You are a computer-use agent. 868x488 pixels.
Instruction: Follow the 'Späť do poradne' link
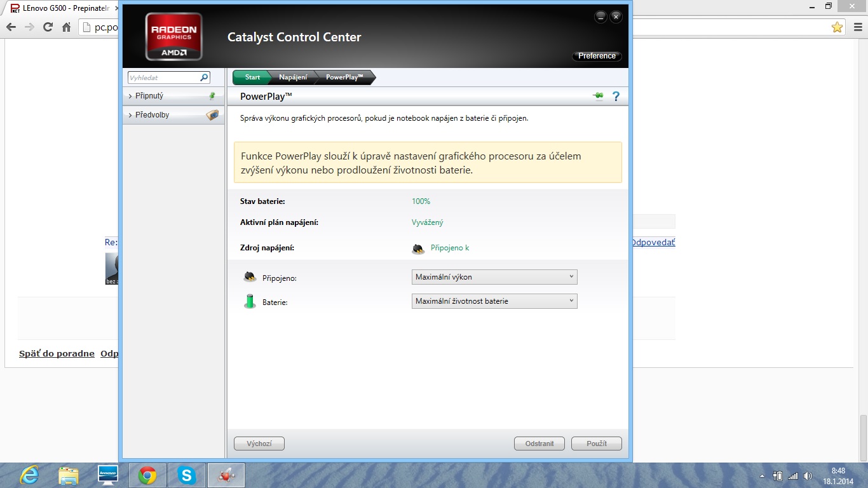click(57, 354)
